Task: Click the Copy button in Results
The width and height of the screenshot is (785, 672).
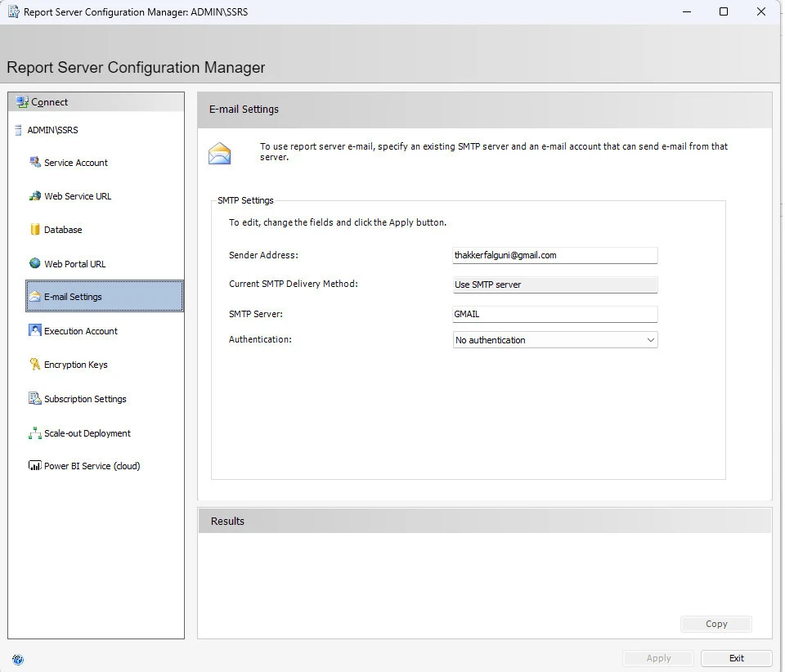Action: coord(715,624)
